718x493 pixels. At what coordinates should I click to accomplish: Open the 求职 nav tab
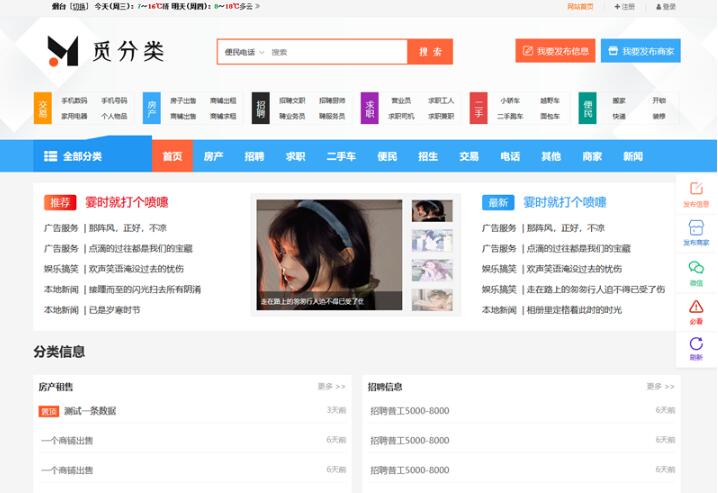click(295, 156)
